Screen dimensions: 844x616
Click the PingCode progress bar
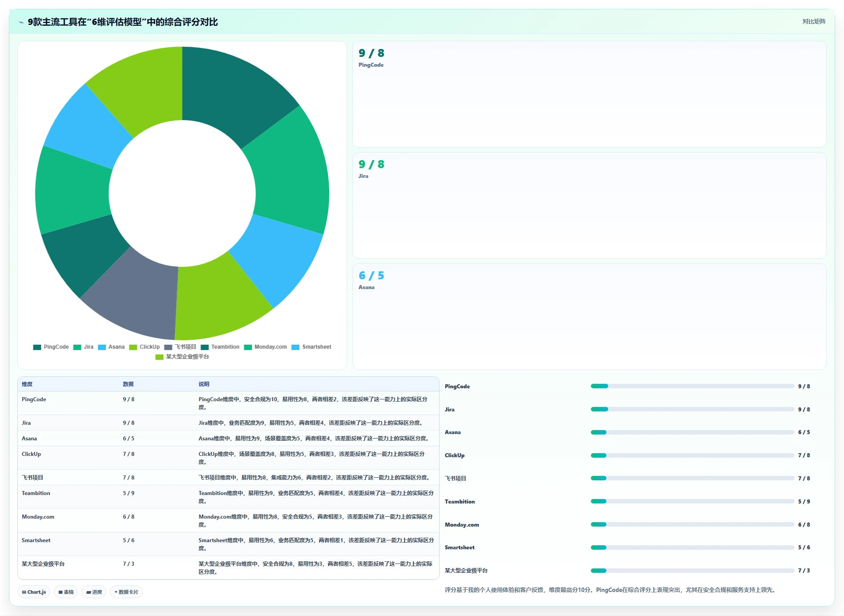(692, 386)
